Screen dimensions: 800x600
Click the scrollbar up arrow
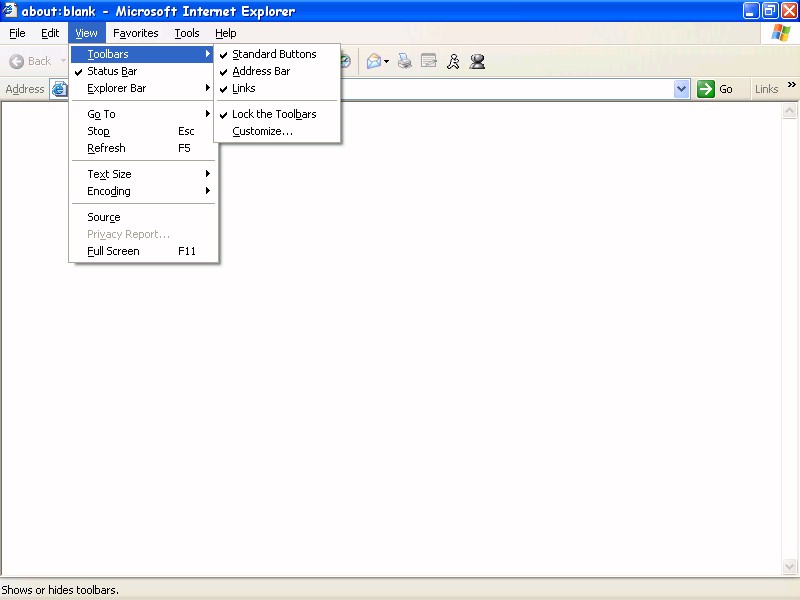point(789,111)
